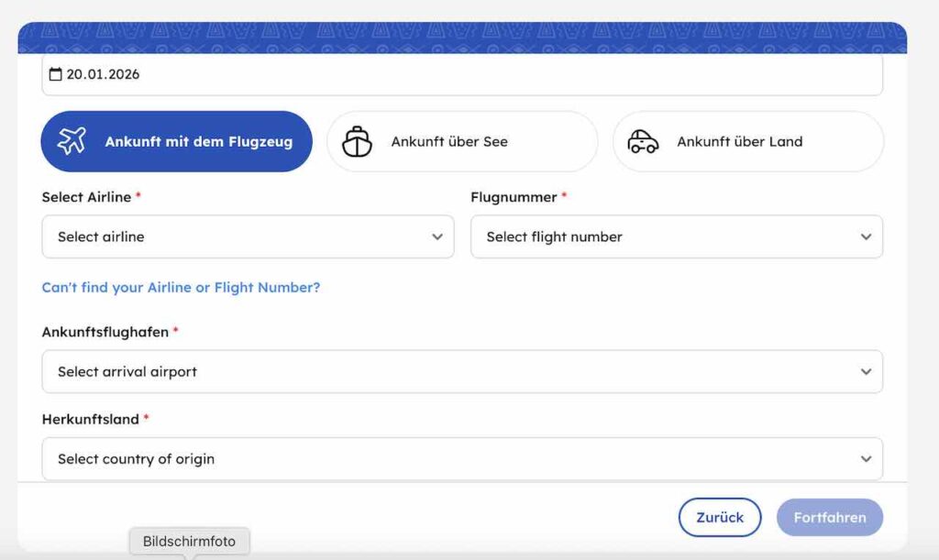Click the ship icon for sea arrival
Screen dimensions: 939x560
(357, 141)
